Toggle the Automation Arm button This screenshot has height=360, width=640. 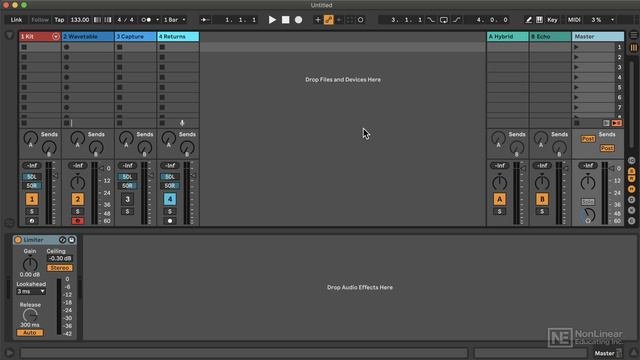329,20
